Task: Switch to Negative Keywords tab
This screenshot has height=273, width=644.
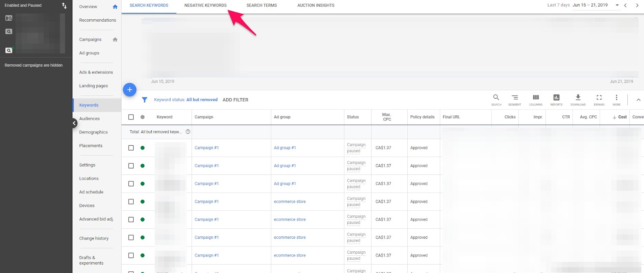Action: click(x=205, y=5)
